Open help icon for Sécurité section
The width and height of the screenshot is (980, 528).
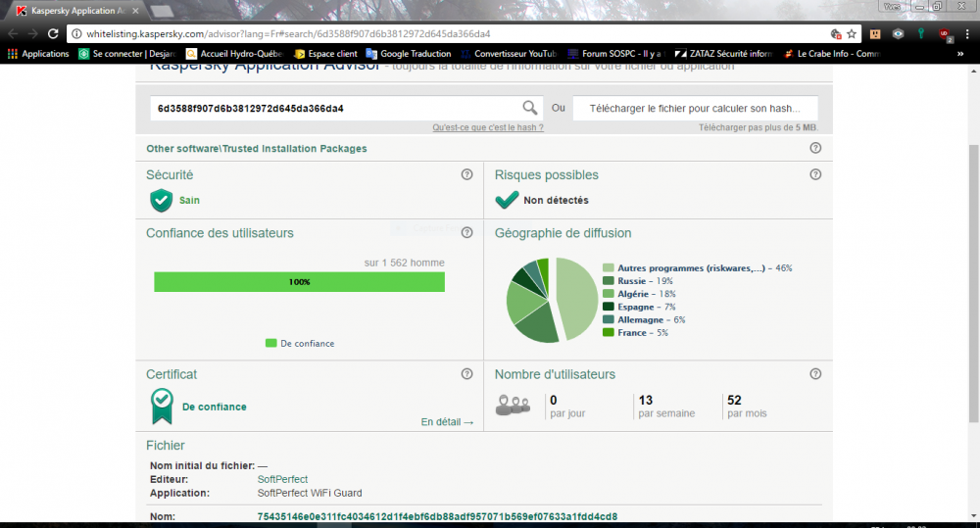[x=466, y=174]
